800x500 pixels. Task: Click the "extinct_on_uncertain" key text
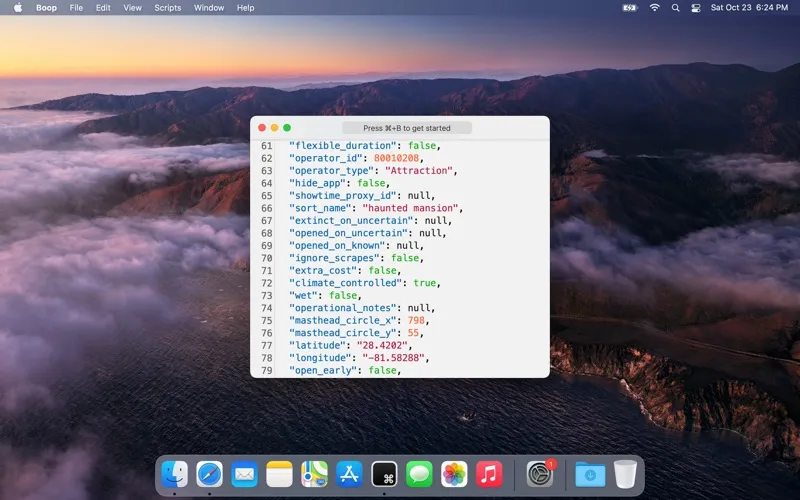(352, 220)
